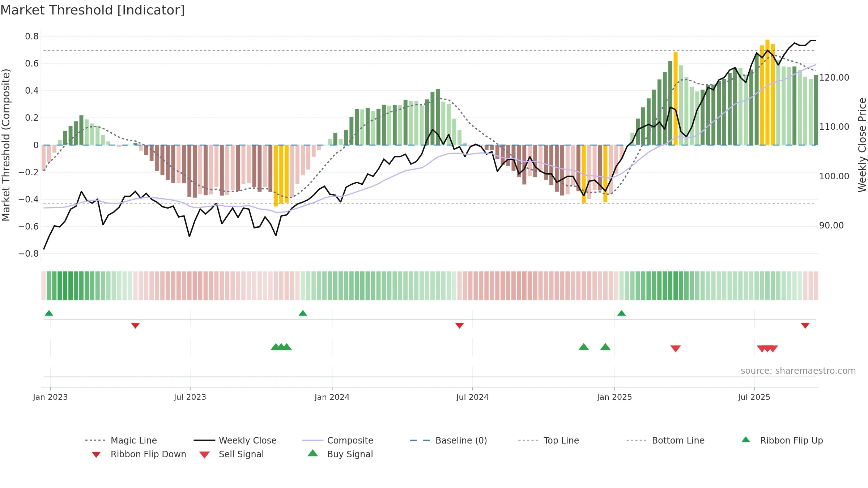Click the 110.00 price axis label
This screenshot has width=868, height=488.
(x=834, y=127)
